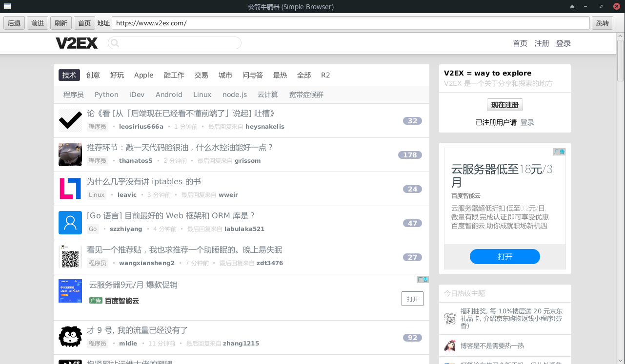Click the 百度智能云 ad thumbnail image
Image resolution: width=625 pixels, height=364 pixels.
70,291
